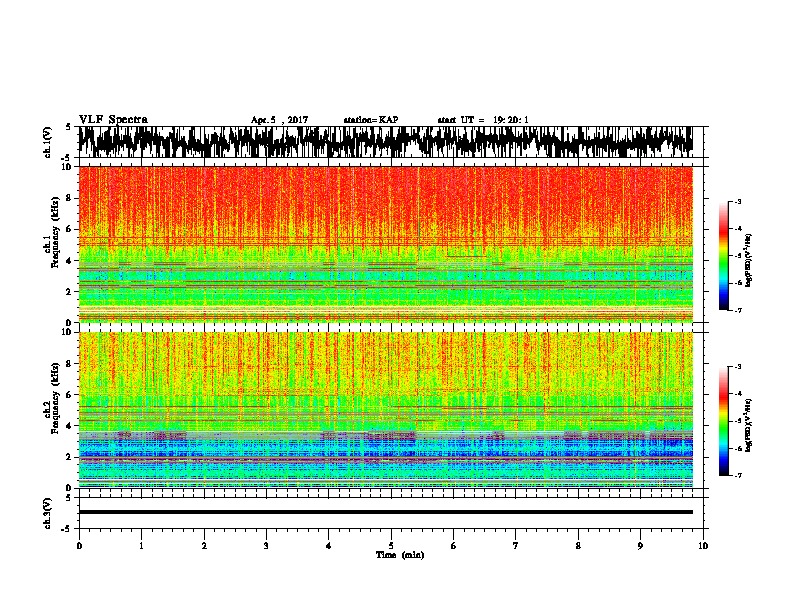
Task: Click time axis tick label "7"
Action: tap(515, 546)
